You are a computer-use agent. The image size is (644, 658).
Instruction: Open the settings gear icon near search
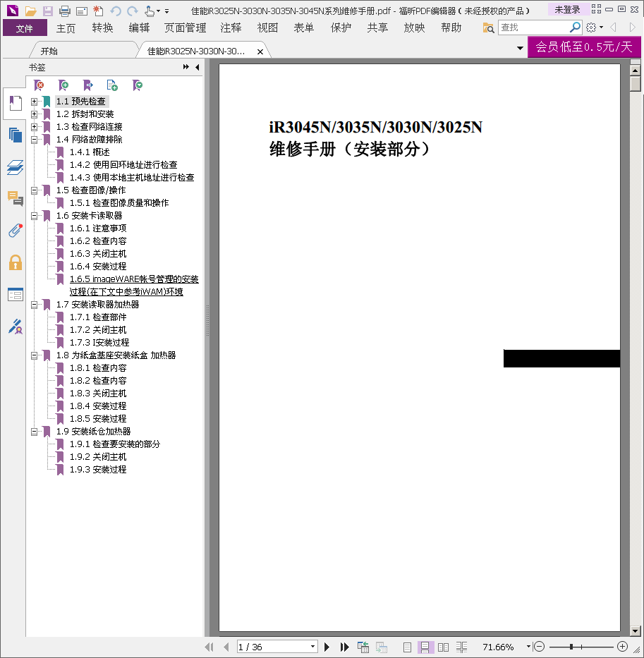point(591,28)
